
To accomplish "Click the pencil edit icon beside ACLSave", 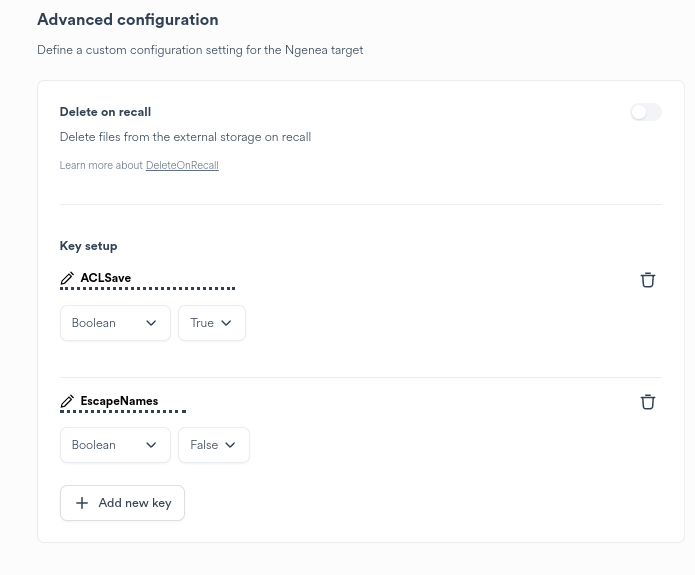I will pyautogui.click(x=67, y=278).
